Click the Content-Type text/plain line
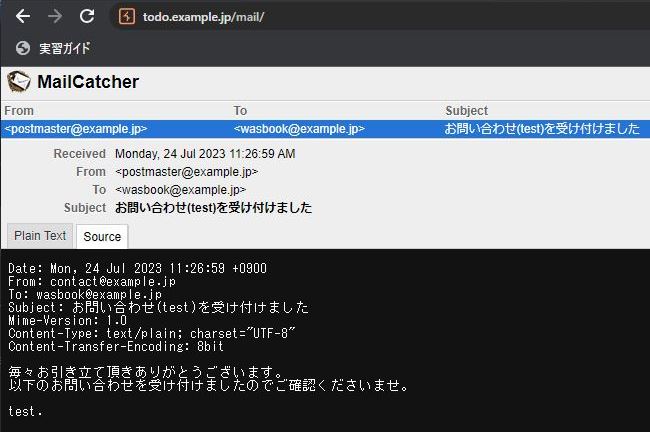650x432 pixels. (x=151, y=333)
